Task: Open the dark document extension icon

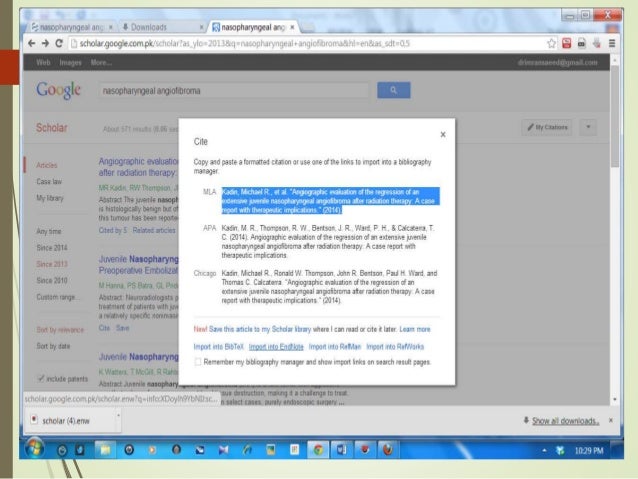Action: [x=581, y=44]
